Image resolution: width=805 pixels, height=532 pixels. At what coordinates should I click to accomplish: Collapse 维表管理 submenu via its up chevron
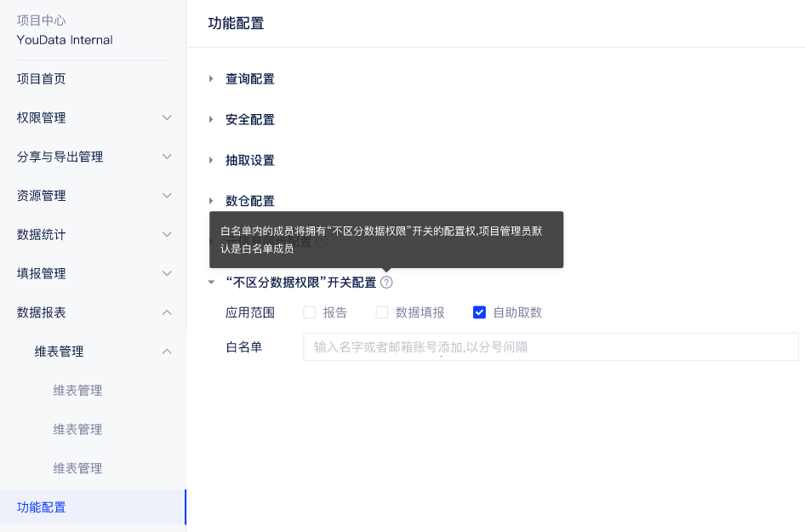tap(167, 352)
